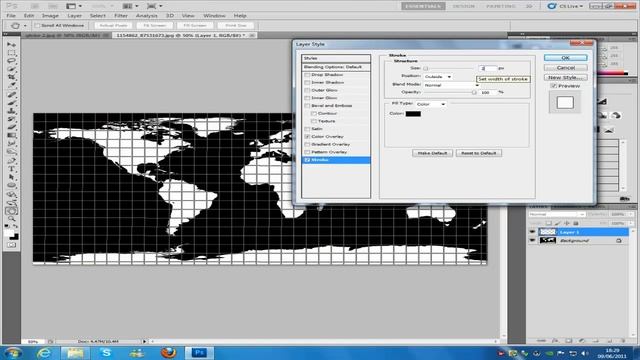640x360 pixels.
Task: Select the Eraser tool
Action: tap(11, 127)
